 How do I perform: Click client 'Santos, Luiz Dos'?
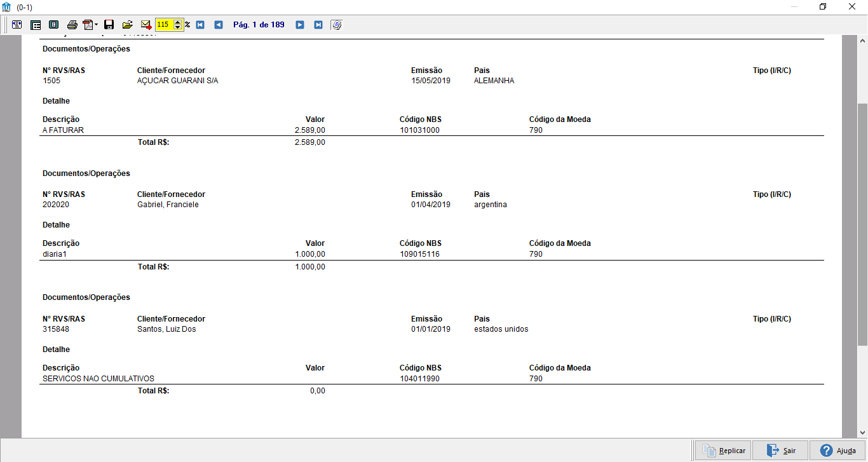coord(166,329)
